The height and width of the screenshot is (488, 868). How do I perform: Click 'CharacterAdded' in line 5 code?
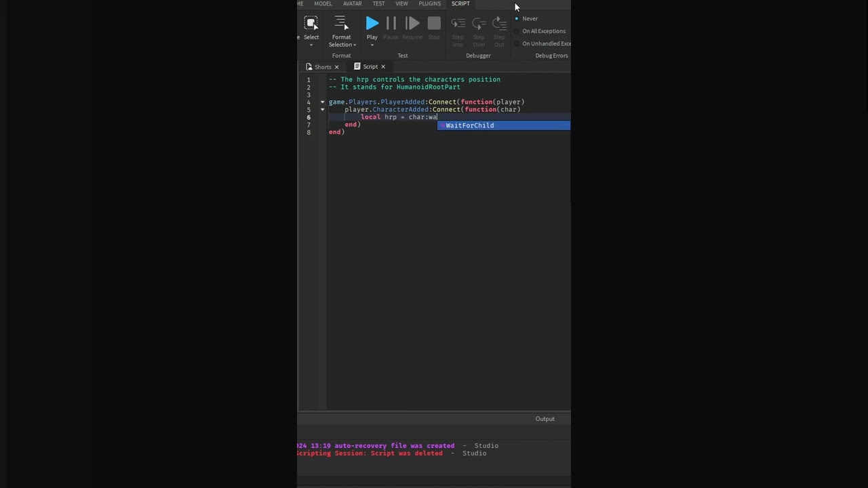tap(401, 109)
